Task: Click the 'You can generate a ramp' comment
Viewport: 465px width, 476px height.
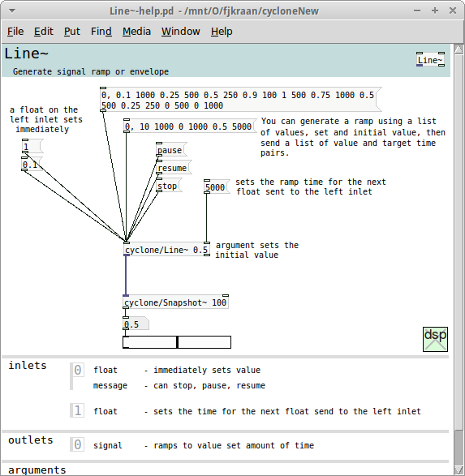Action: [353, 137]
